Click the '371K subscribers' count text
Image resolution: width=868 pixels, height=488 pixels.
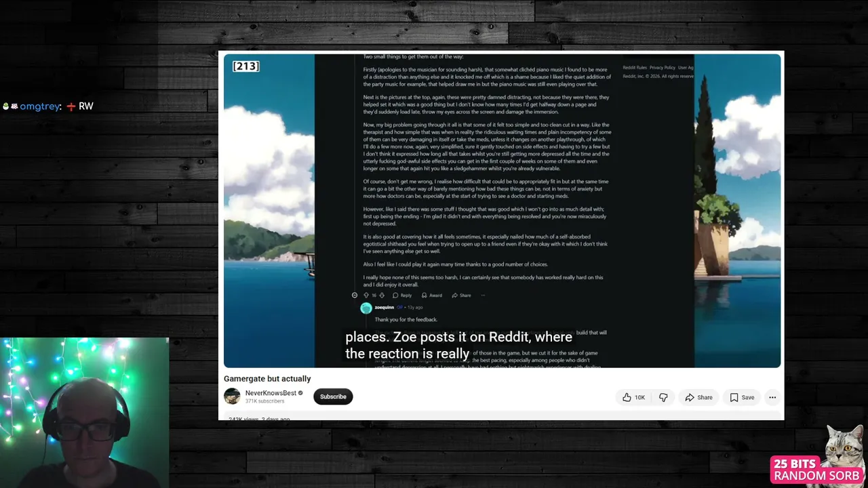265,401
